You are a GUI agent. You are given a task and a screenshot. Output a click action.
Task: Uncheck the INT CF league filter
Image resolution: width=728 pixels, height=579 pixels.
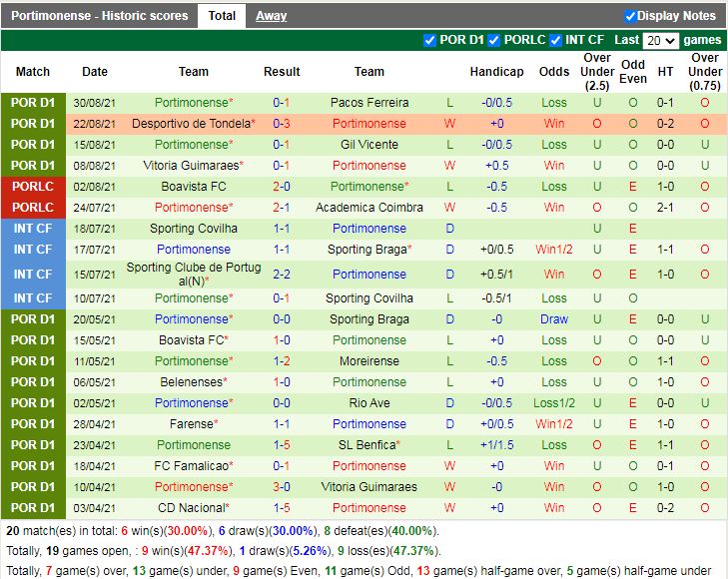click(x=555, y=40)
